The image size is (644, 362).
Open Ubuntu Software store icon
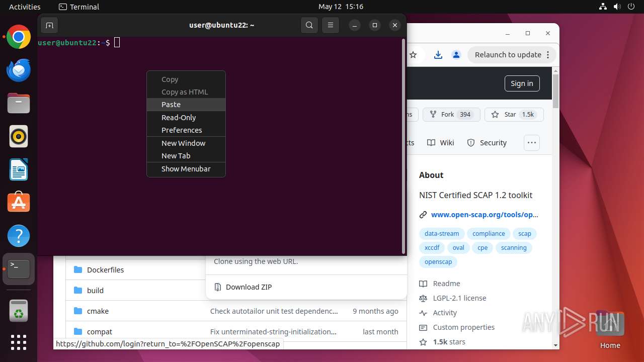[19, 203]
